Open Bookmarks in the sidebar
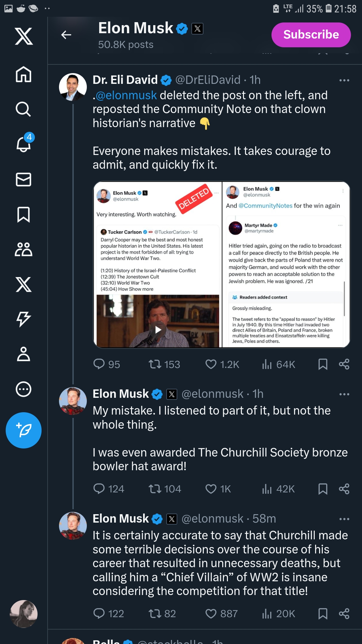 (23, 215)
